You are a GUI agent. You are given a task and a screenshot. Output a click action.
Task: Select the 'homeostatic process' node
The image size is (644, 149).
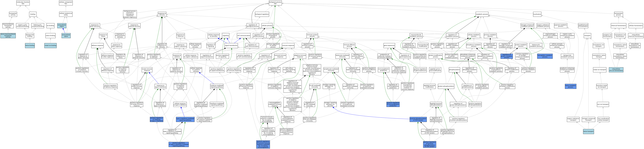click(x=618, y=14)
